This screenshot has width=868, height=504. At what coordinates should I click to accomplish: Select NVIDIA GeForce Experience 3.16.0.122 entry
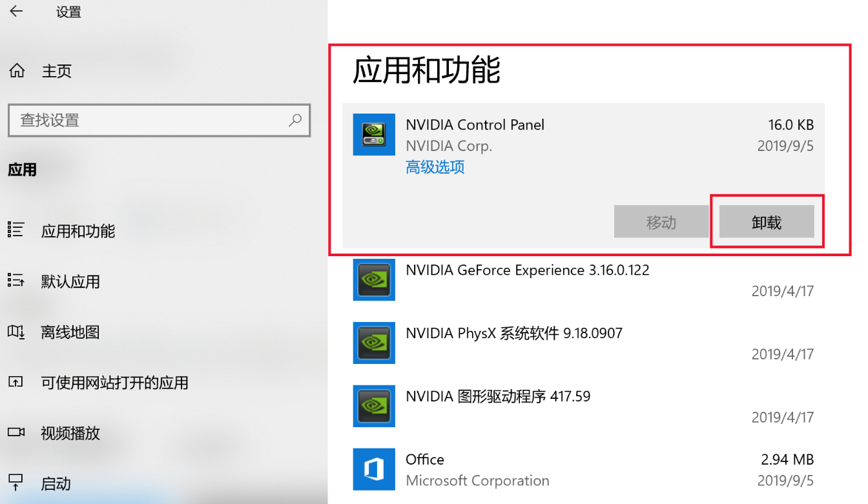(x=528, y=270)
